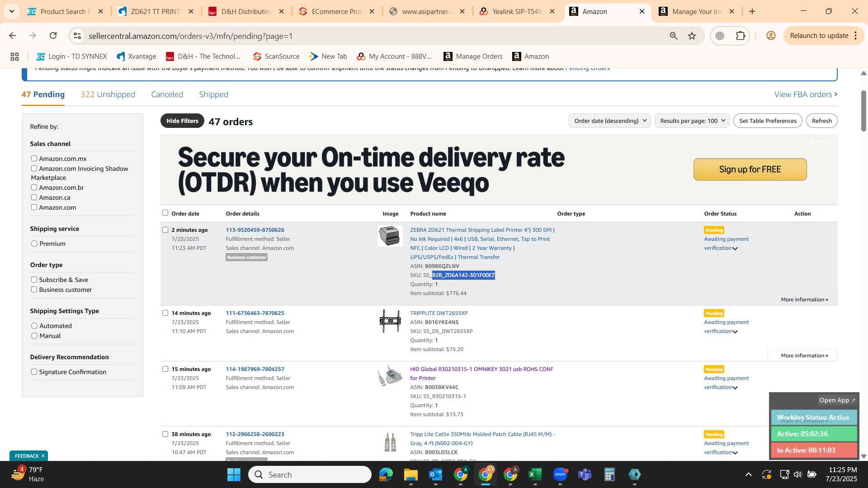The height and width of the screenshot is (488, 868).
Task: Expand Awaiting payment verification for Zebra order
Action: click(x=735, y=249)
